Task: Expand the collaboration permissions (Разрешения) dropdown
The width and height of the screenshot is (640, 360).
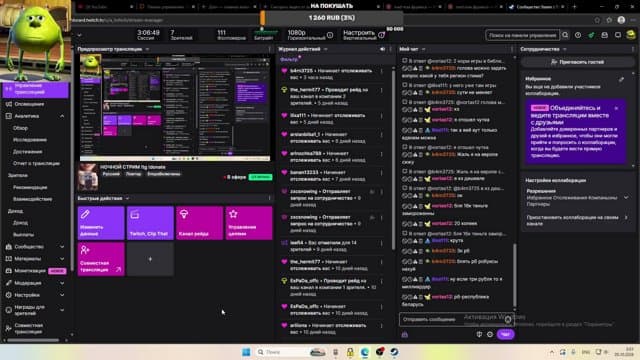Action: tap(626, 198)
